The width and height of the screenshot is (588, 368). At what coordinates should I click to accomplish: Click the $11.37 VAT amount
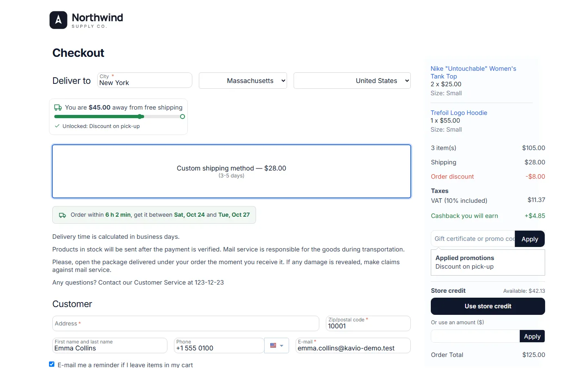click(x=536, y=200)
